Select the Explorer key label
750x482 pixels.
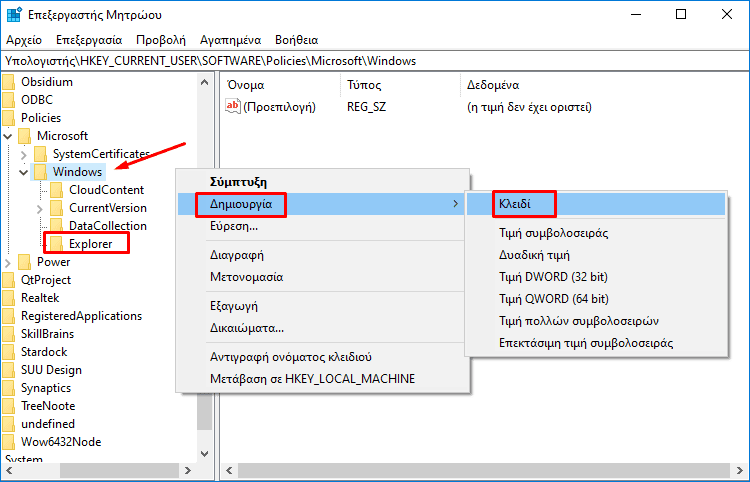coord(90,244)
